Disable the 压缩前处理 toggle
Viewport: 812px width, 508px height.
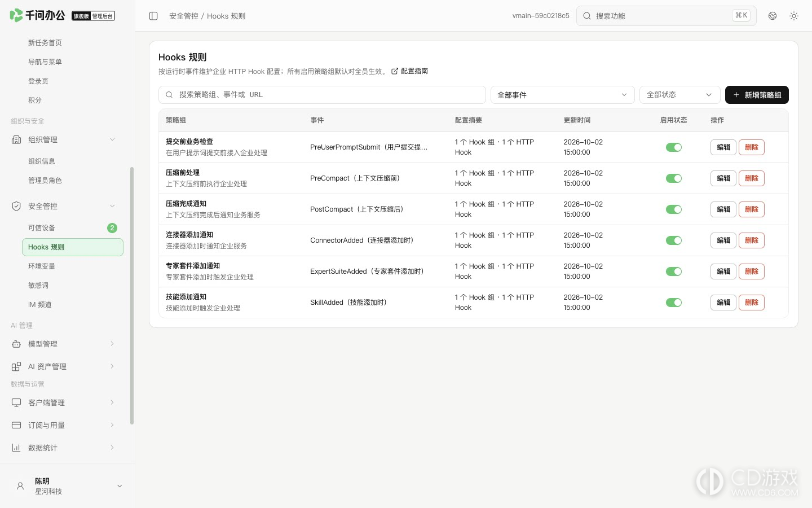674,178
